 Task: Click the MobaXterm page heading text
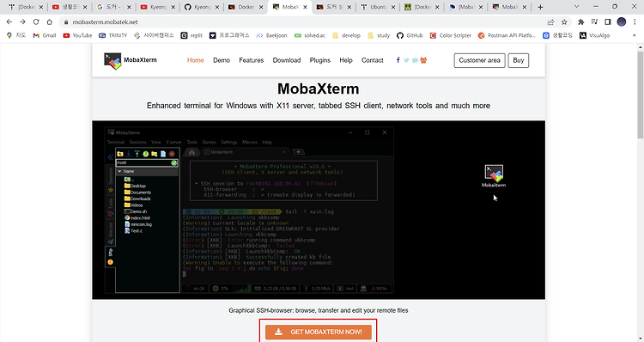click(319, 89)
